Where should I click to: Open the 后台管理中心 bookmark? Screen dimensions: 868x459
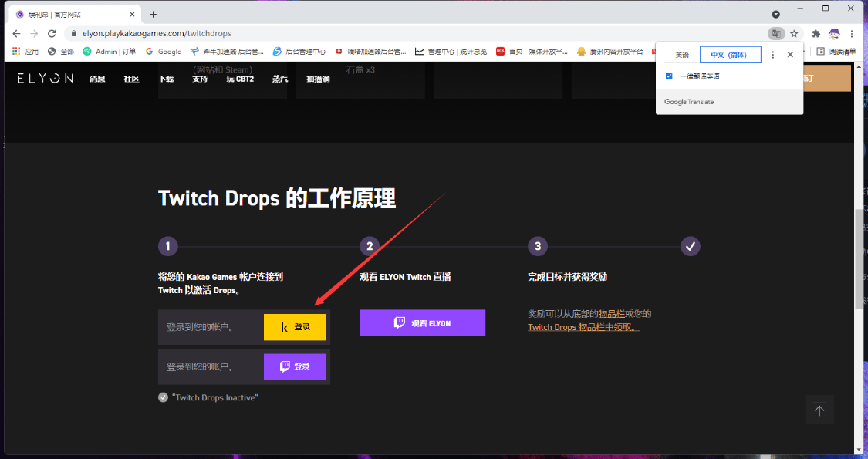pyautogui.click(x=299, y=52)
